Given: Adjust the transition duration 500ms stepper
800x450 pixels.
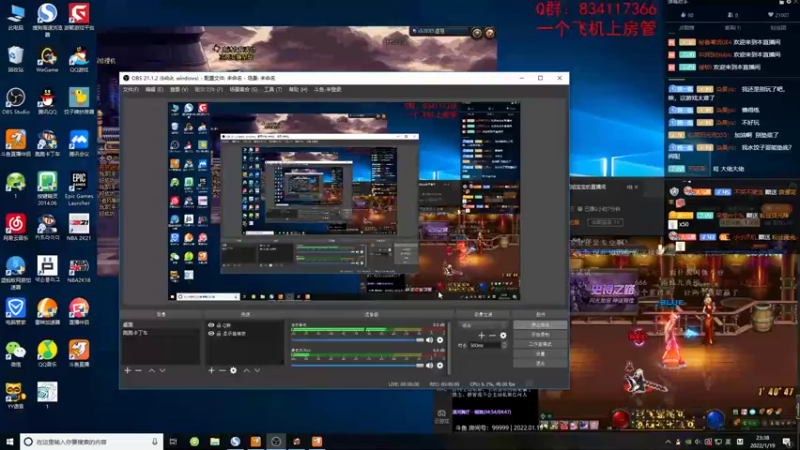Looking at the screenshot, I should click(x=504, y=345).
